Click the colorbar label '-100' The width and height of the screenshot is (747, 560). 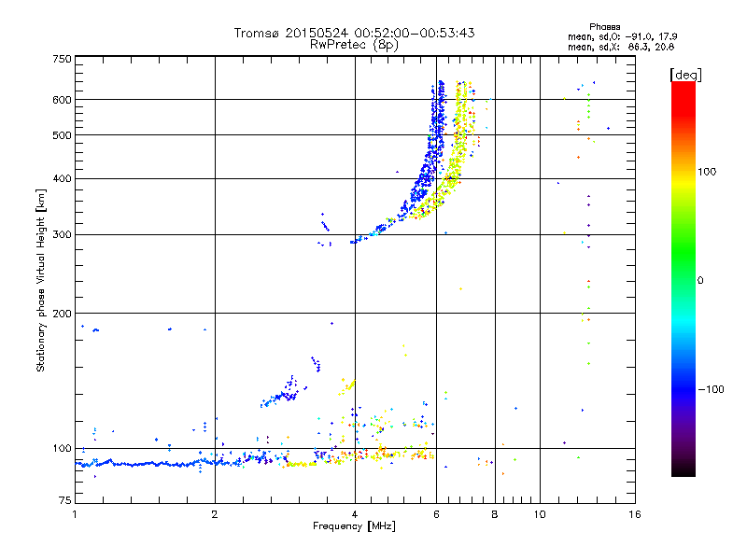[x=711, y=389]
